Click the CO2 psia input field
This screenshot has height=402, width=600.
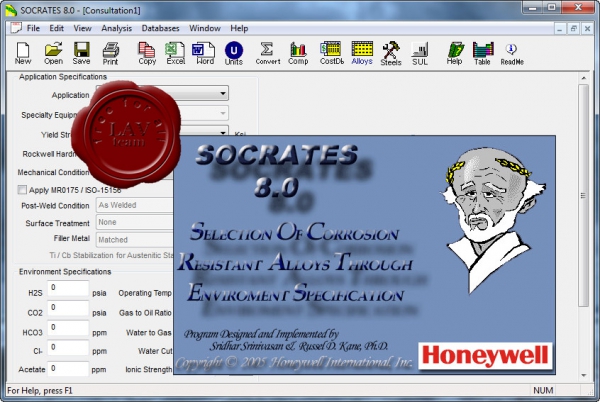click(68, 308)
